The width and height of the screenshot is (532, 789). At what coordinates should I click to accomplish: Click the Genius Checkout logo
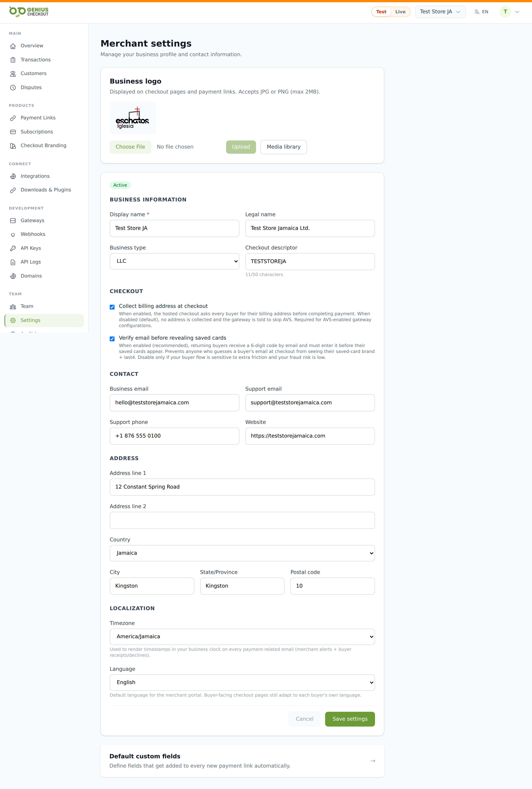click(x=29, y=11)
